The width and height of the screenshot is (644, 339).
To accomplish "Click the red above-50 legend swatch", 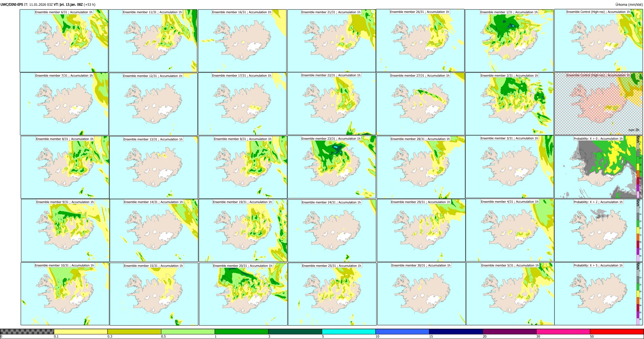I will coord(617,332).
